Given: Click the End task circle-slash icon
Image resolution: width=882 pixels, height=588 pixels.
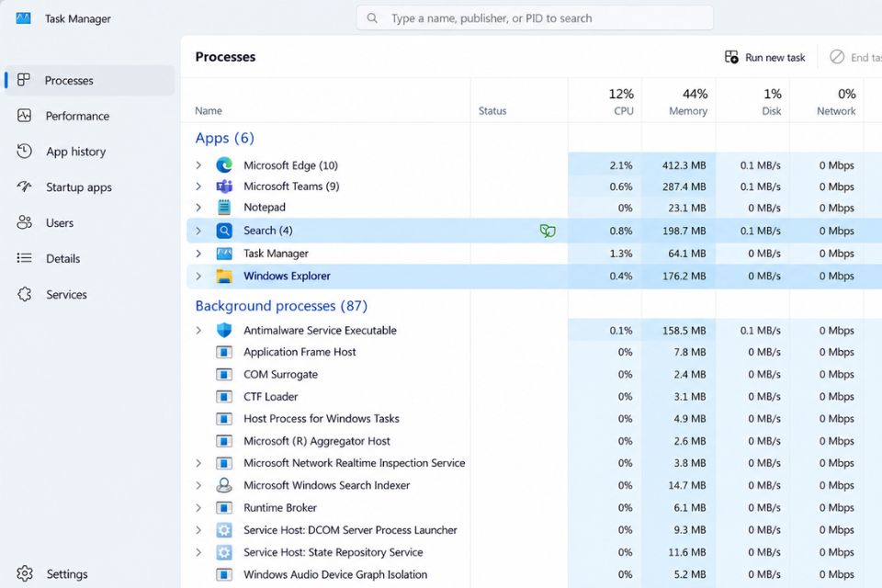Looking at the screenshot, I should pyautogui.click(x=837, y=57).
